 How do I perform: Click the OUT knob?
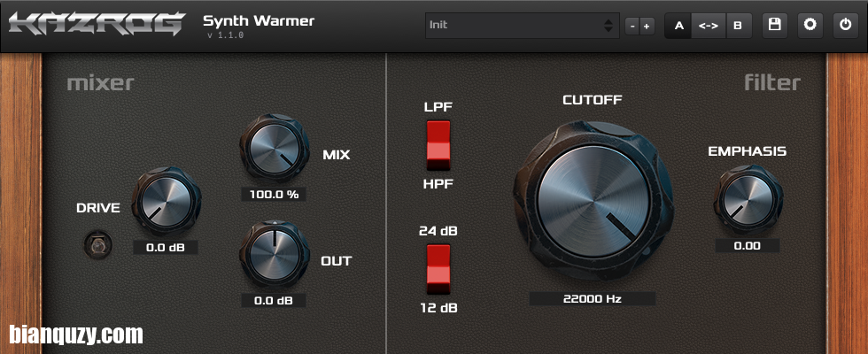(x=274, y=253)
